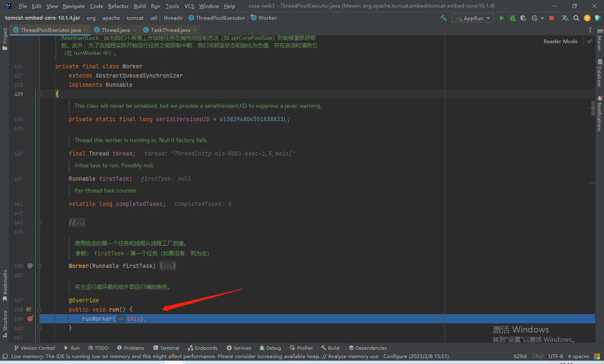
Task: Click the 4 spaces indent setting
Action: click(578, 356)
